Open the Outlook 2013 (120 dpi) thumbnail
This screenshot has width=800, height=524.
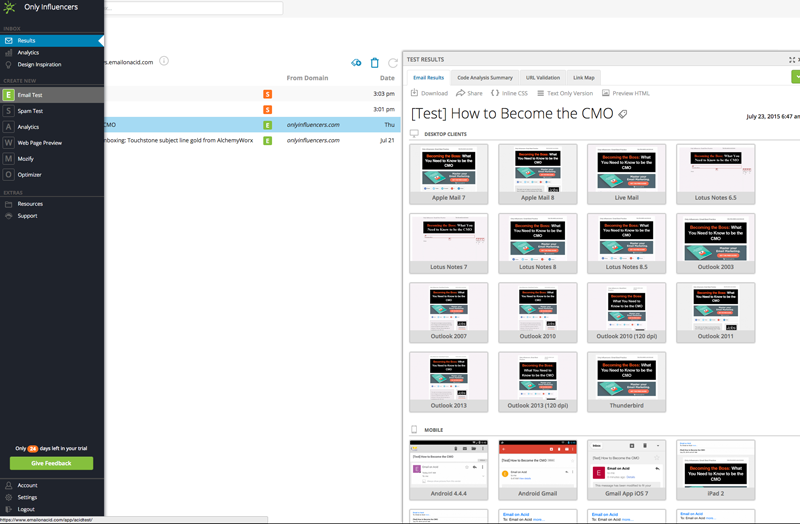pyautogui.click(x=538, y=382)
